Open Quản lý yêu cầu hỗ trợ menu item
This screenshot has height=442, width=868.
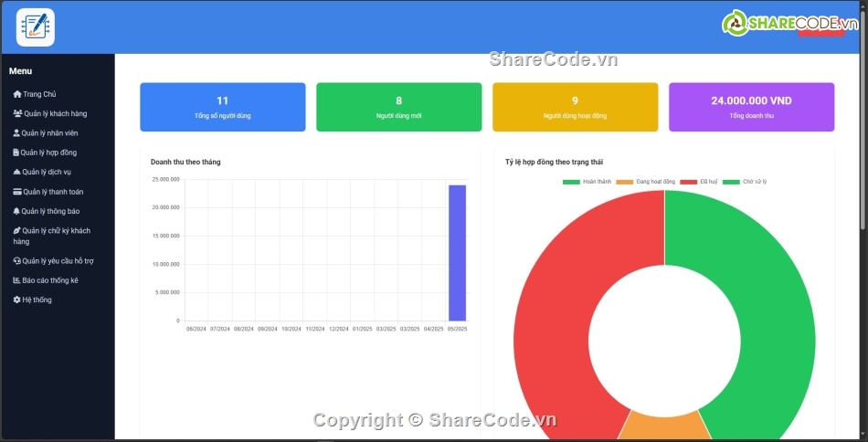(53, 261)
